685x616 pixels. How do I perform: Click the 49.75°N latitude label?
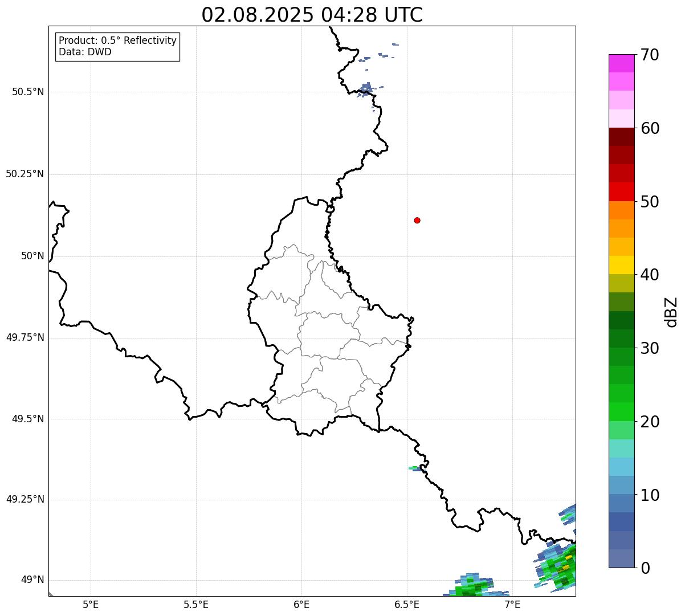25,337
